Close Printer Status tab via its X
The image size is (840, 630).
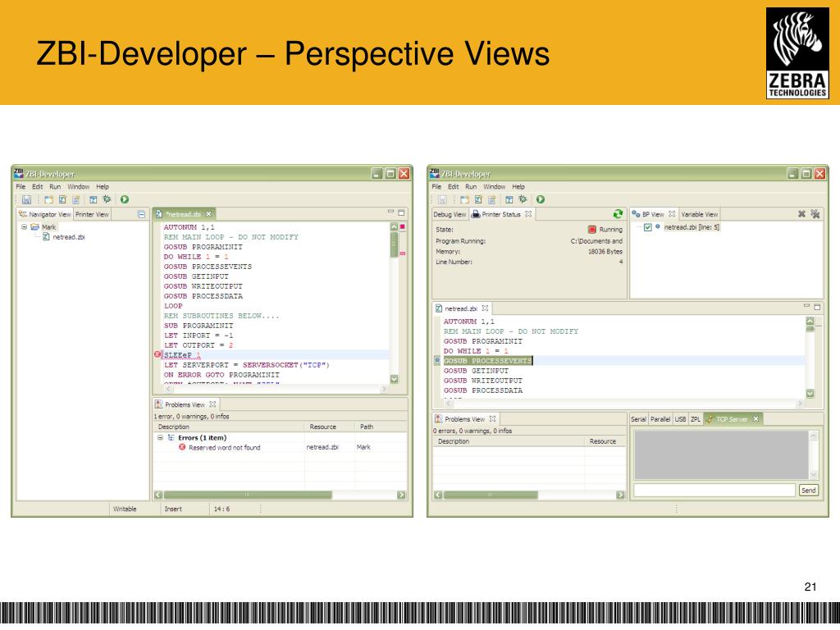(528, 214)
